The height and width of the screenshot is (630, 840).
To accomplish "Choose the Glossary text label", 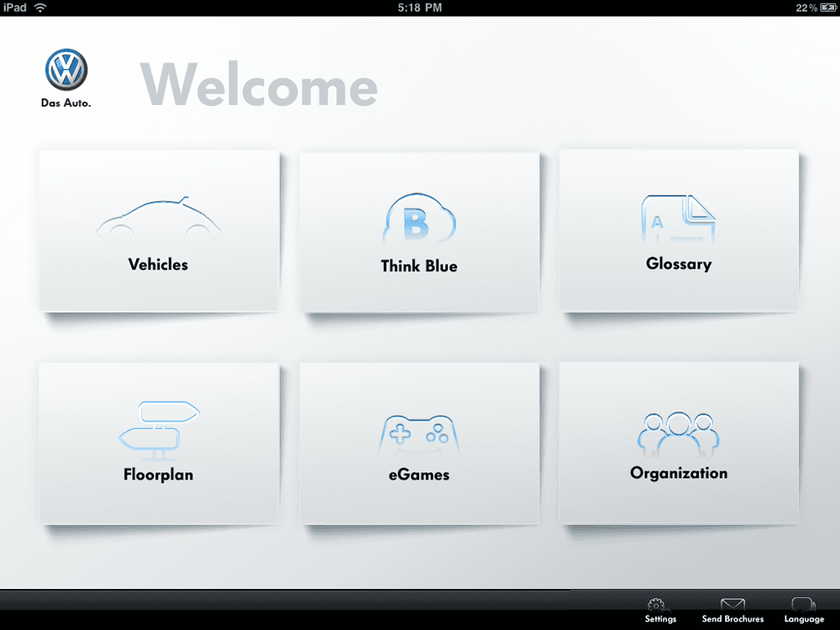I will [679, 264].
